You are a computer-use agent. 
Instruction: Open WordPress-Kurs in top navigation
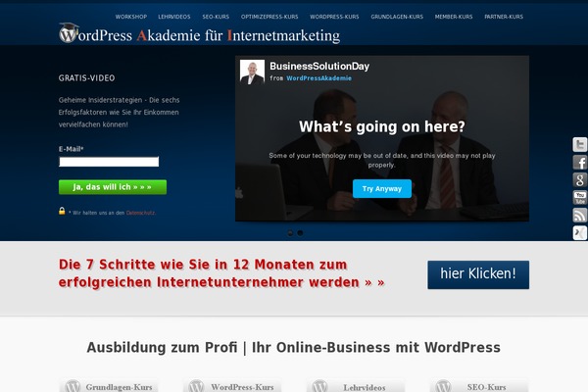tap(334, 17)
